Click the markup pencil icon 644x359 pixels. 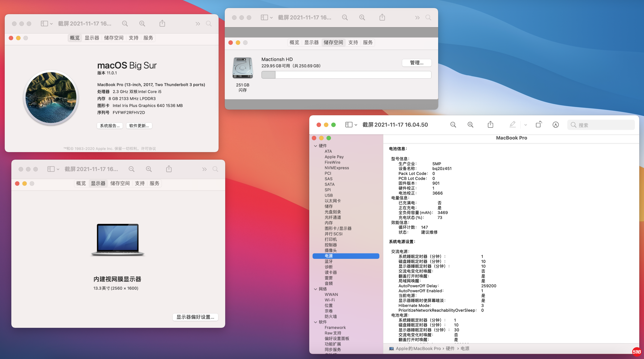(512, 124)
